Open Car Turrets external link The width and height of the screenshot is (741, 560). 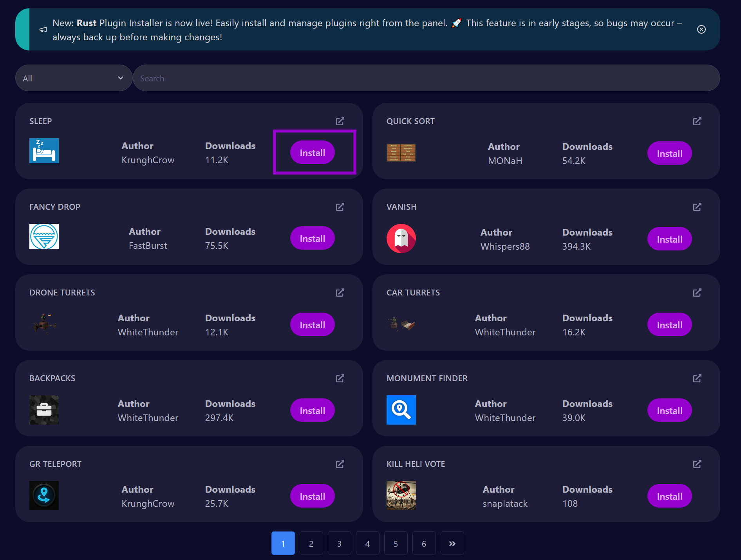697,292
